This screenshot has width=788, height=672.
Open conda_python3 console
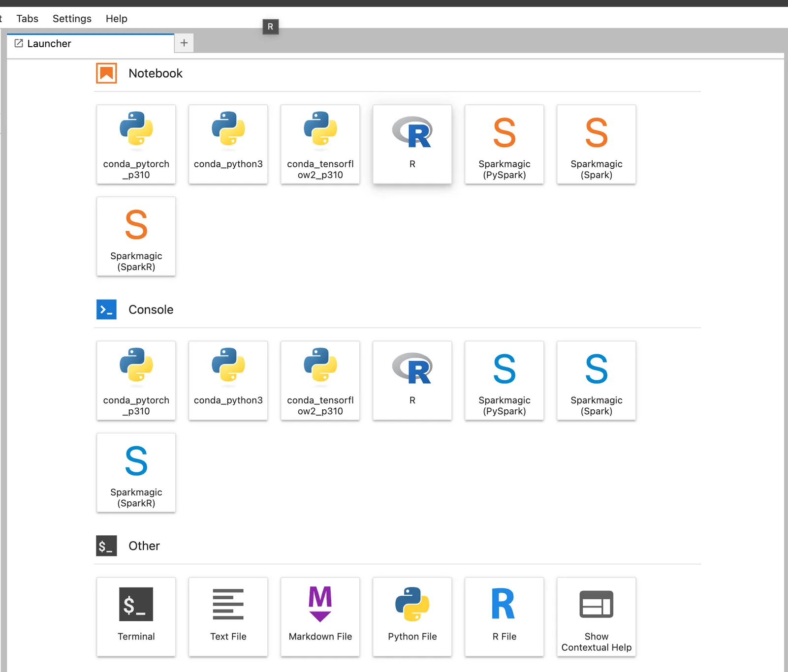coord(228,380)
